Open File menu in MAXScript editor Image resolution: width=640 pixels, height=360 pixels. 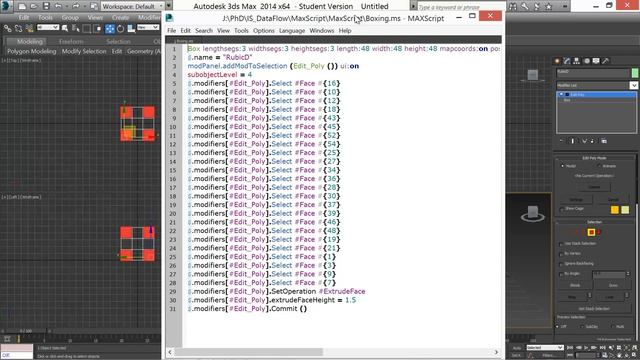tap(171, 31)
